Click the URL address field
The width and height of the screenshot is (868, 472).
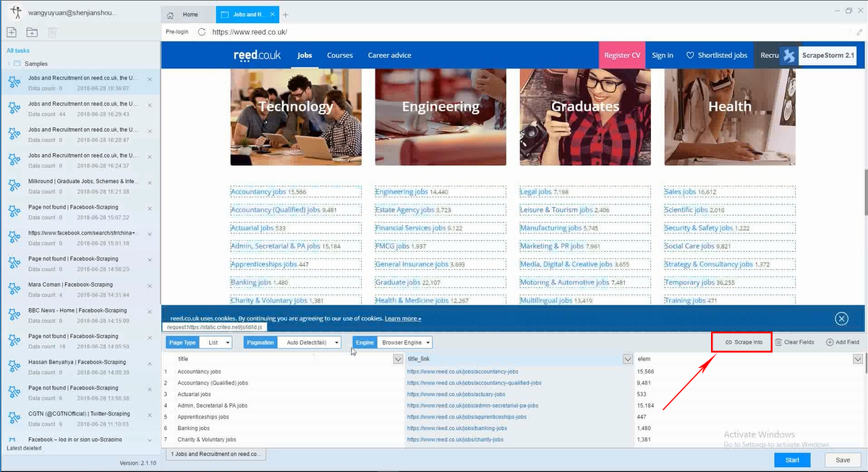coord(532,32)
